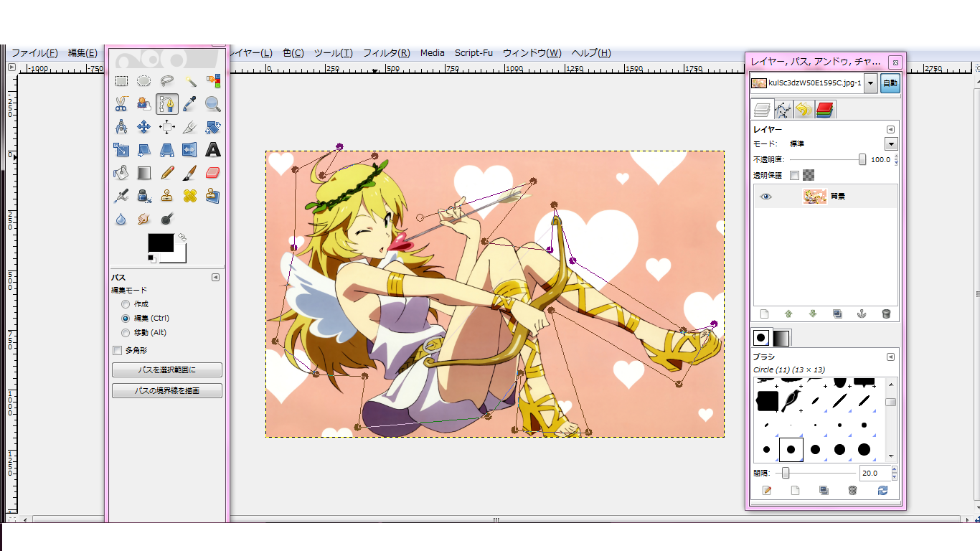Select the Perspective tool
This screenshot has height=551, width=980.
[x=167, y=150]
